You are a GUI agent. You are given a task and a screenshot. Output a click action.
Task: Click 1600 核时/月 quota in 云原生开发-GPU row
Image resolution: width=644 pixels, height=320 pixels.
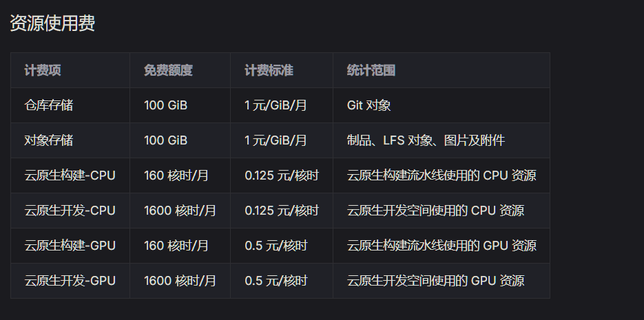180,281
